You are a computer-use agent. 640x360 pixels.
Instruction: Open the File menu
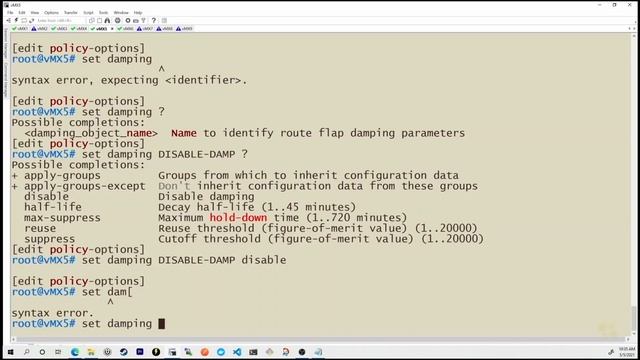pos(10,13)
